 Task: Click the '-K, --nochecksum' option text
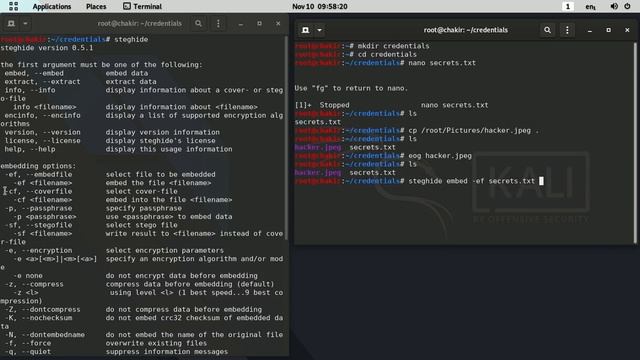(x=38, y=318)
